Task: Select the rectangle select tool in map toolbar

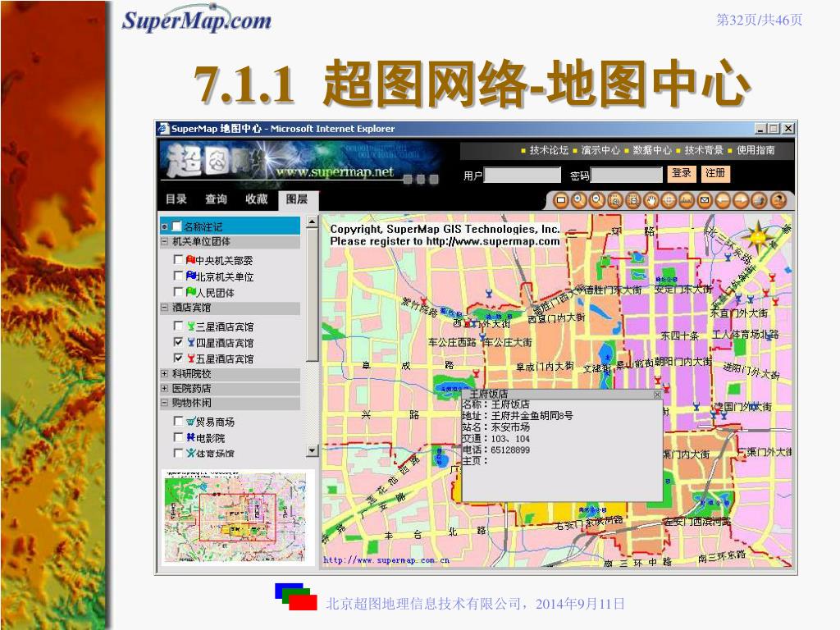Action: click(x=560, y=201)
